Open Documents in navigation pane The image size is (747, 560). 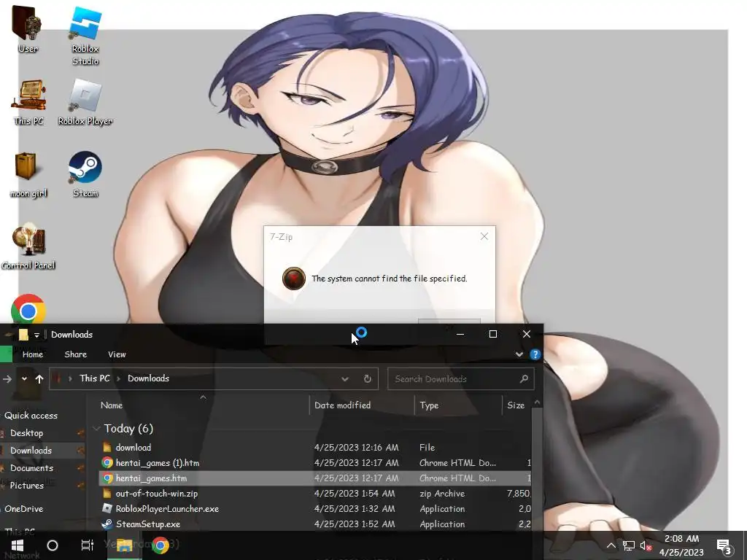coord(31,467)
